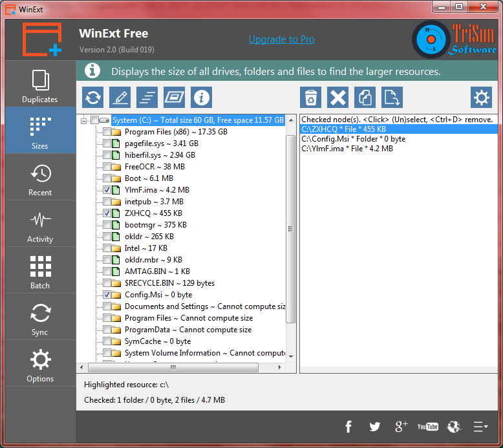Select the AMTAG.BIN ~ 1 KB row
The width and height of the screenshot is (503, 448).
click(157, 272)
